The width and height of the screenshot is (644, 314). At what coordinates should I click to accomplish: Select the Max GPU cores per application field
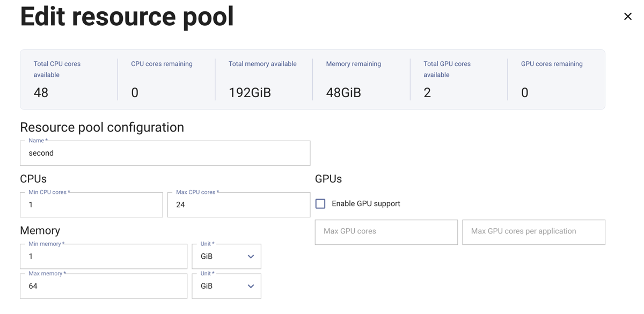pos(533,232)
